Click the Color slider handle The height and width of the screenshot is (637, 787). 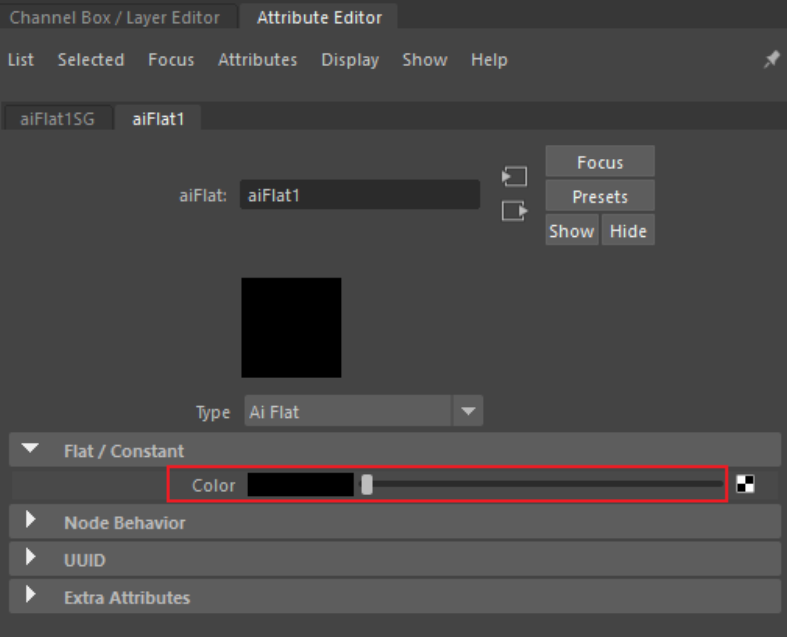point(367,484)
